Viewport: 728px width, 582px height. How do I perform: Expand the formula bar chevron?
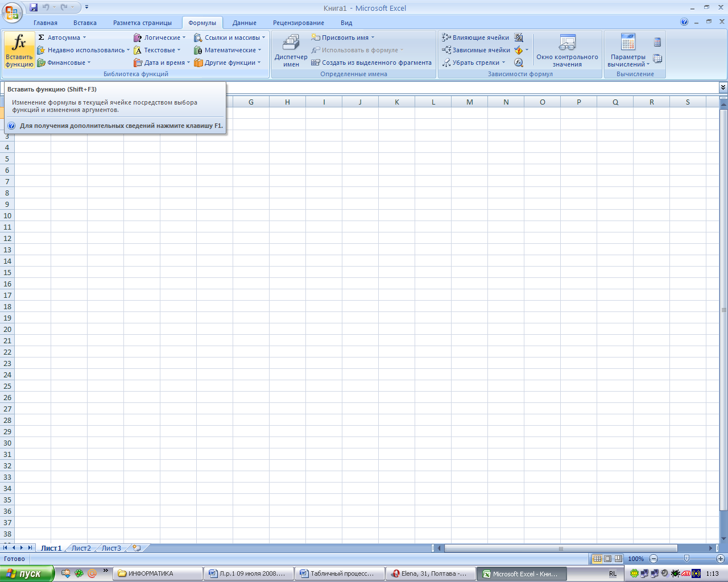pos(723,88)
